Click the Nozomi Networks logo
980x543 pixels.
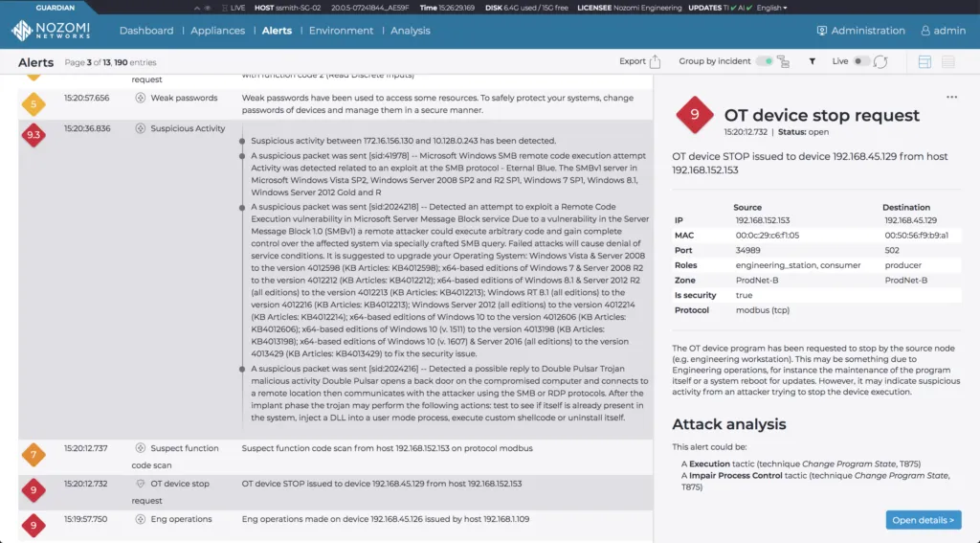point(51,30)
